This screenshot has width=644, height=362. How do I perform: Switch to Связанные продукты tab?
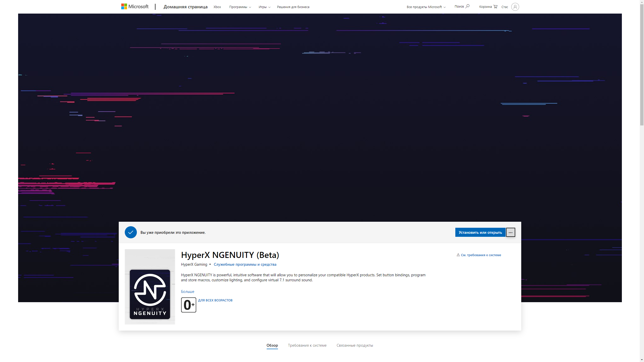pyautogui.click(x=355, y=345)
